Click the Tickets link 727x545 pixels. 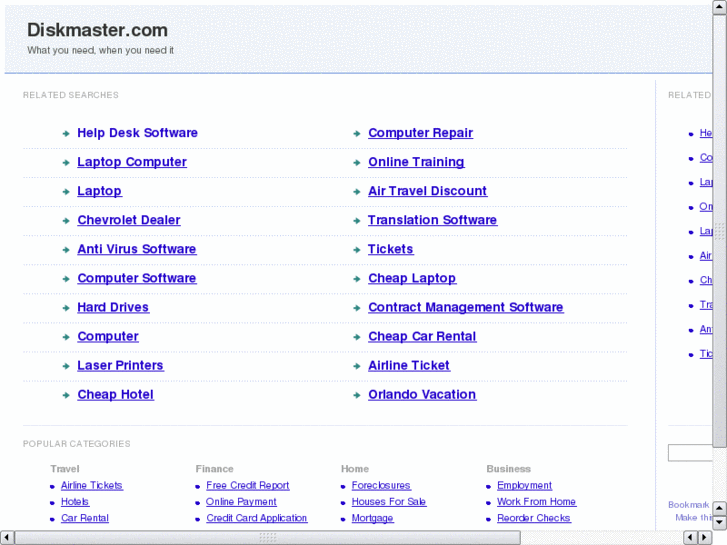tap(390, 249)
